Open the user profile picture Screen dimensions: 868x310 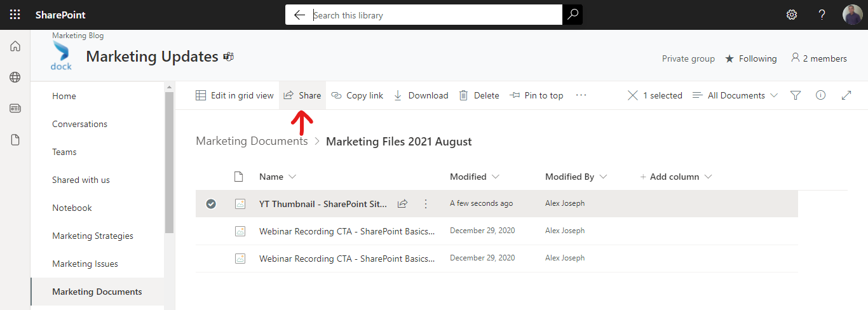tap(853, 15)
